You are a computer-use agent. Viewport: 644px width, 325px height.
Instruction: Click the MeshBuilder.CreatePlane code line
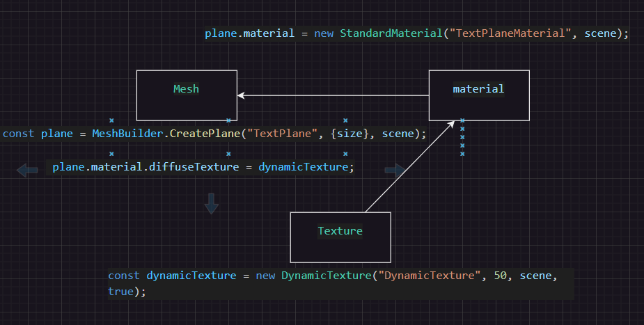click(214, 134)
